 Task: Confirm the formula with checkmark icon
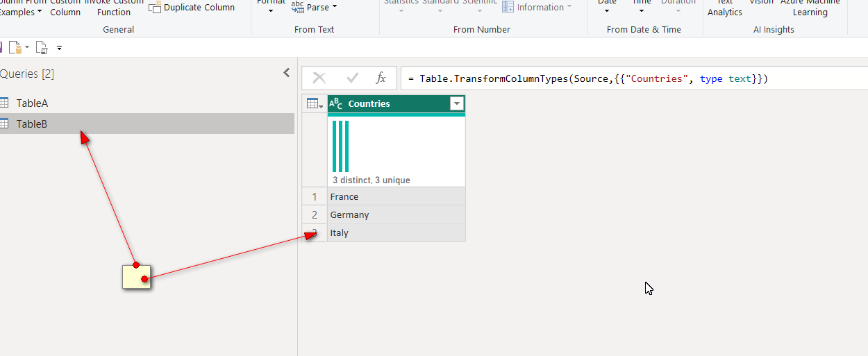tap(352, 78)
